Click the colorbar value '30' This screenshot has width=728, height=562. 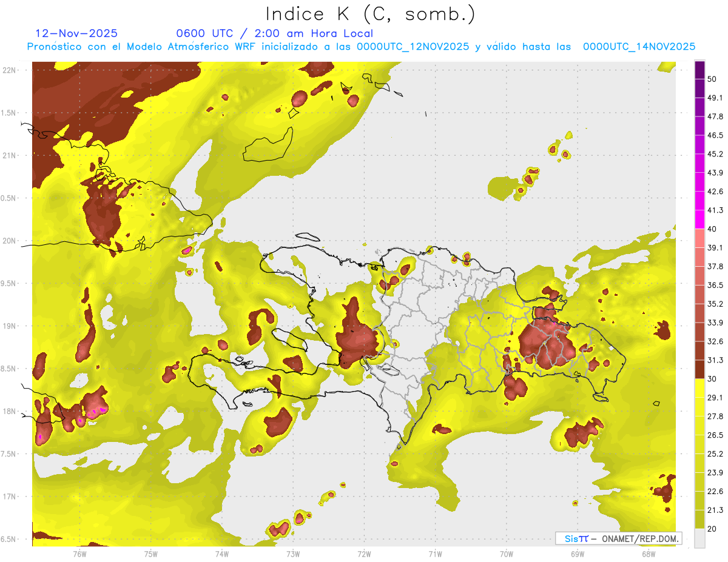tap(712, 379)
